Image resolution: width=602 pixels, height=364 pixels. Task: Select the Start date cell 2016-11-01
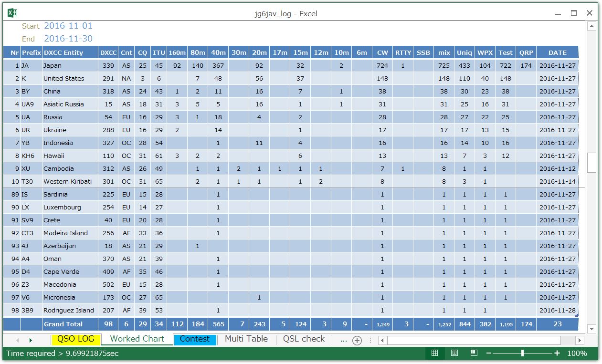tap(68, 26)
